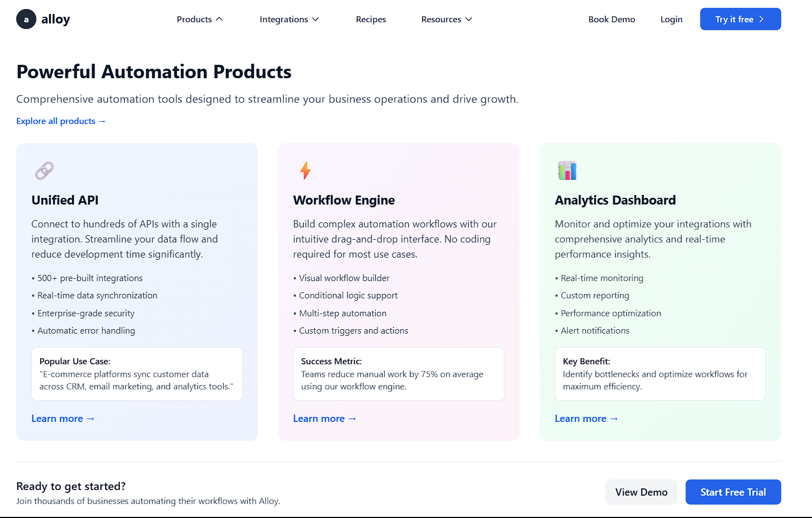Expand the Integrations dropdown

[x=289, y=20]
